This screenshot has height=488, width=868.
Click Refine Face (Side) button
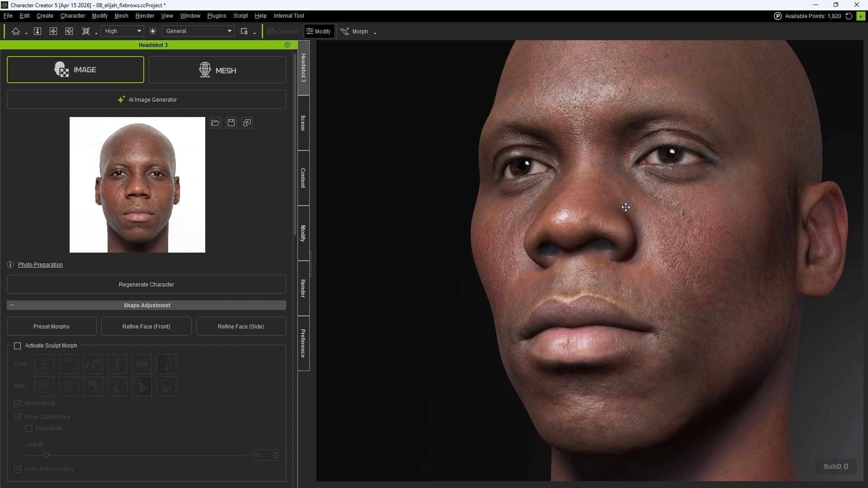coord(241,327)
